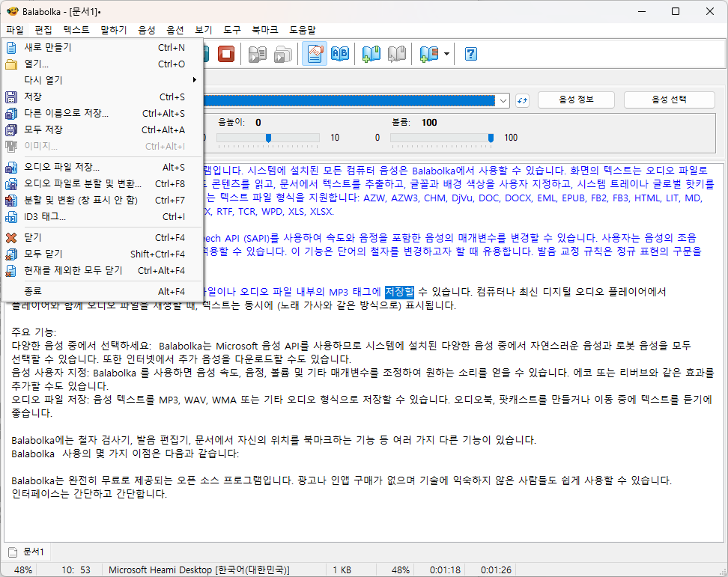This screenshot has height=577, width=728.
Task: Click the refresh voices icon beside voice combo
Action: [x=522, y=100]
